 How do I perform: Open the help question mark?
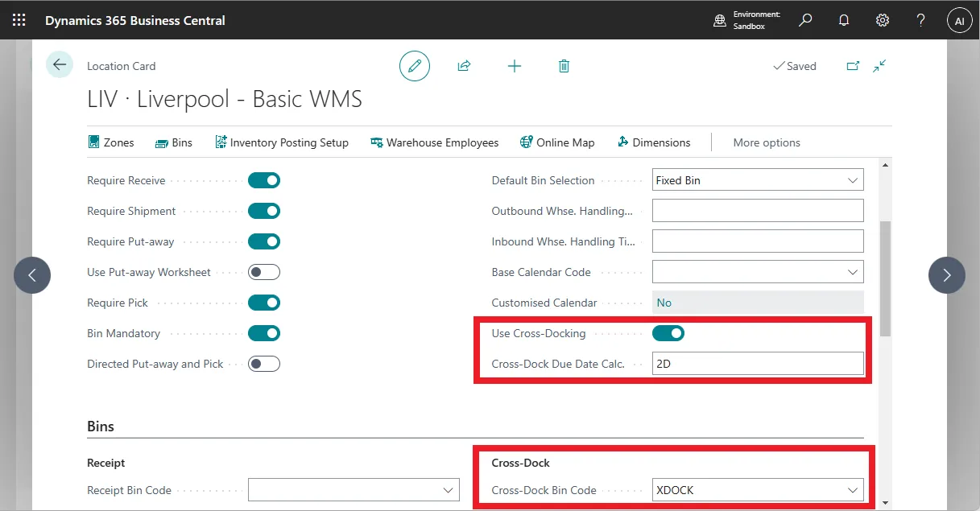(x=921, y=20)
